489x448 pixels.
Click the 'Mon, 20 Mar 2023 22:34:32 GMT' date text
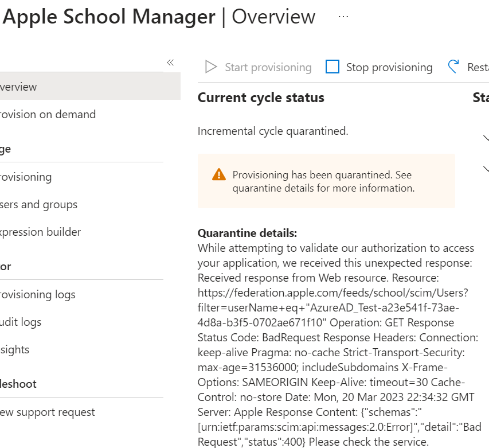(394, 397)
